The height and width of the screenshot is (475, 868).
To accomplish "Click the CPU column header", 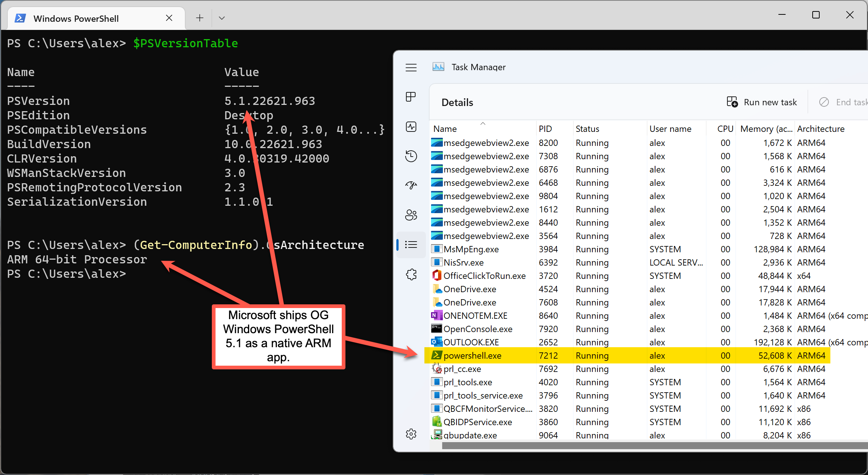I will 724,129.
